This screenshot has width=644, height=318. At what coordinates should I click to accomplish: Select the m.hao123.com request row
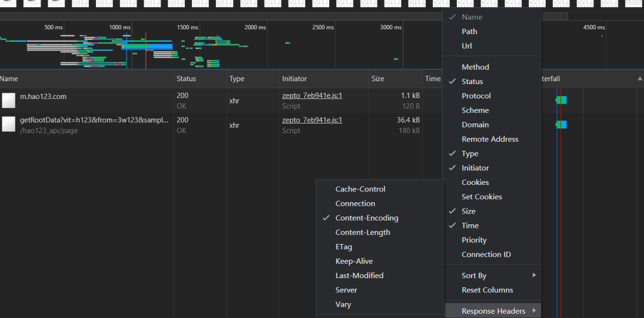pos(222,100)
